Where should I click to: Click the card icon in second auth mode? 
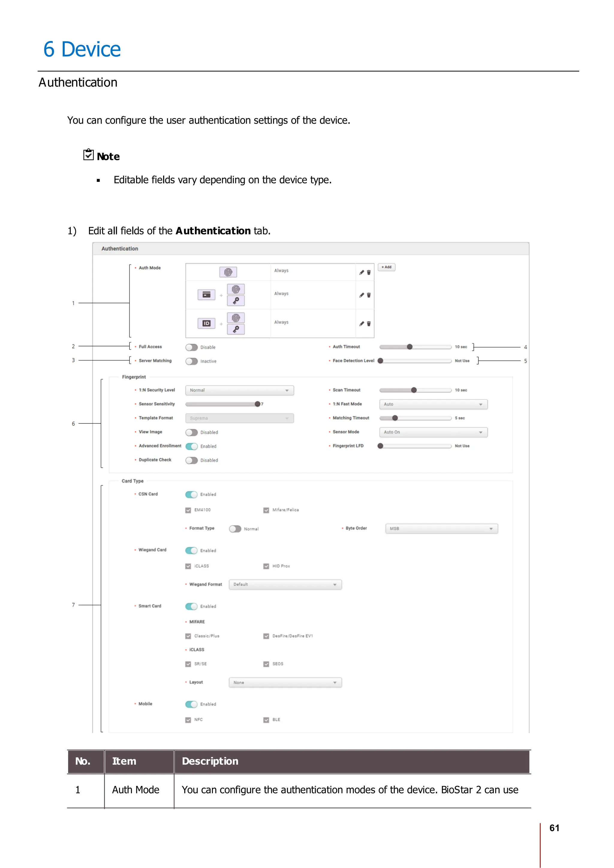coord(206,294)
